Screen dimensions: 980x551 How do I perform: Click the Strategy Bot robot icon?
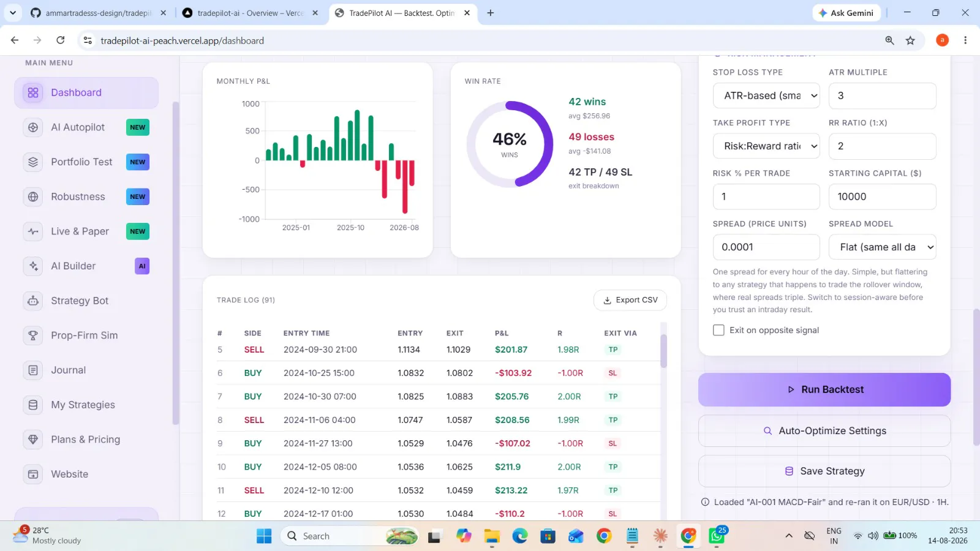tap(33, 301)
